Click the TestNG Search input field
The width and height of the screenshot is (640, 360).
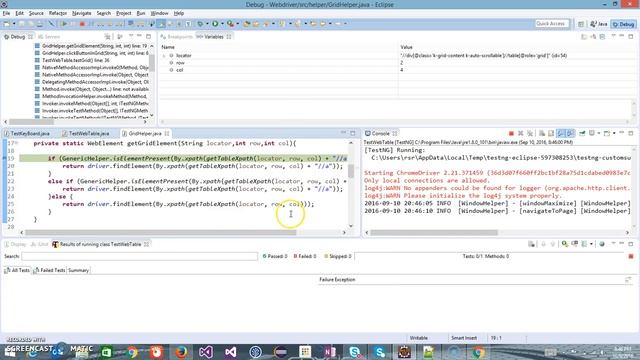click(139, 256)
